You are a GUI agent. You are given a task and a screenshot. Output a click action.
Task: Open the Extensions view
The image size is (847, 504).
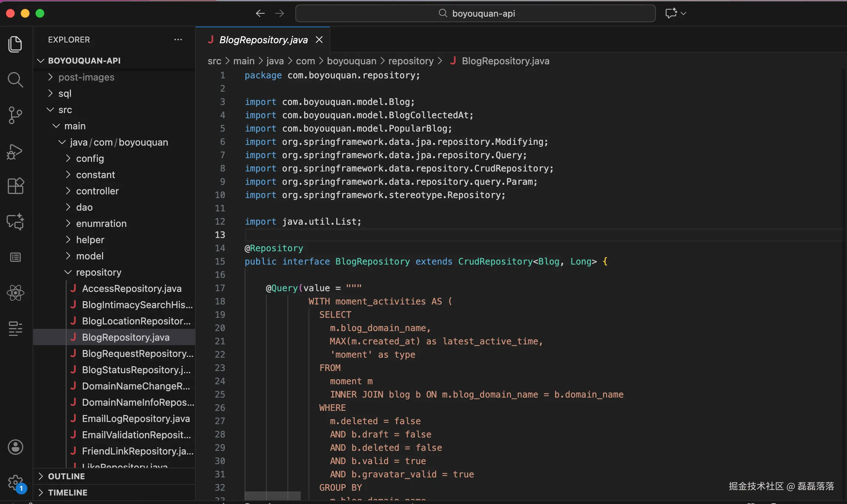15,186
